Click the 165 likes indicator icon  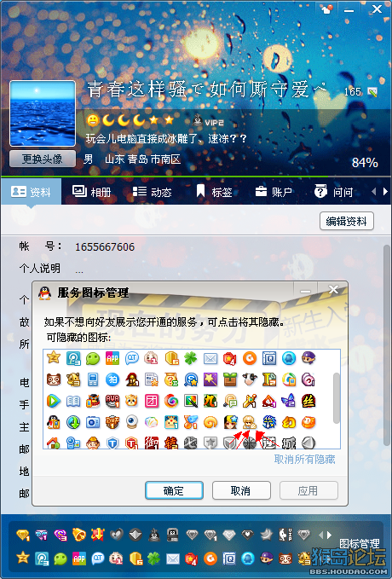point(372,91)
